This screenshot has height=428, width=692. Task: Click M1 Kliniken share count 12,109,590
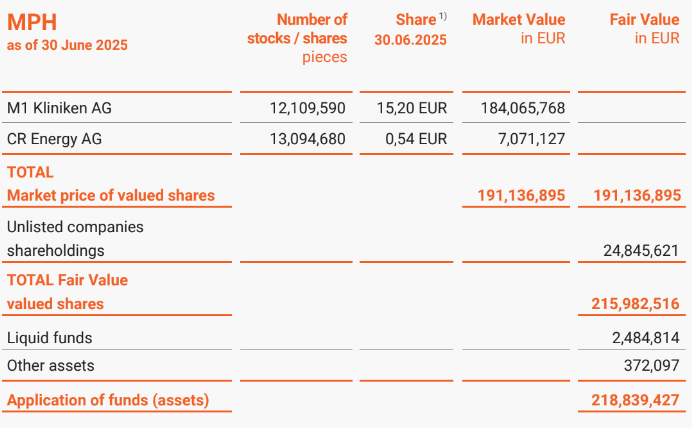tap(307, 107)
